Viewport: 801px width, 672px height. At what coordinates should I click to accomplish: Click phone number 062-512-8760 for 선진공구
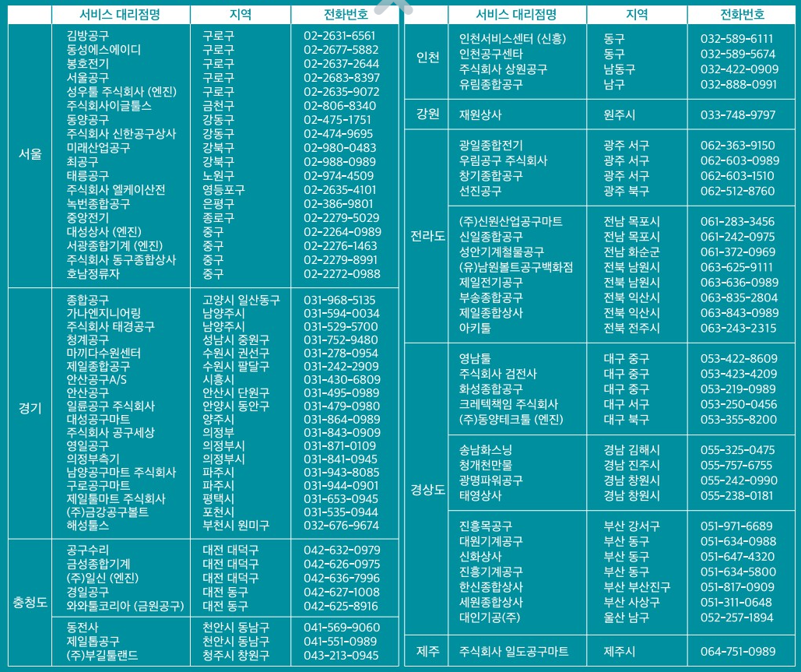pyautogui.click(x=738, y=191)
